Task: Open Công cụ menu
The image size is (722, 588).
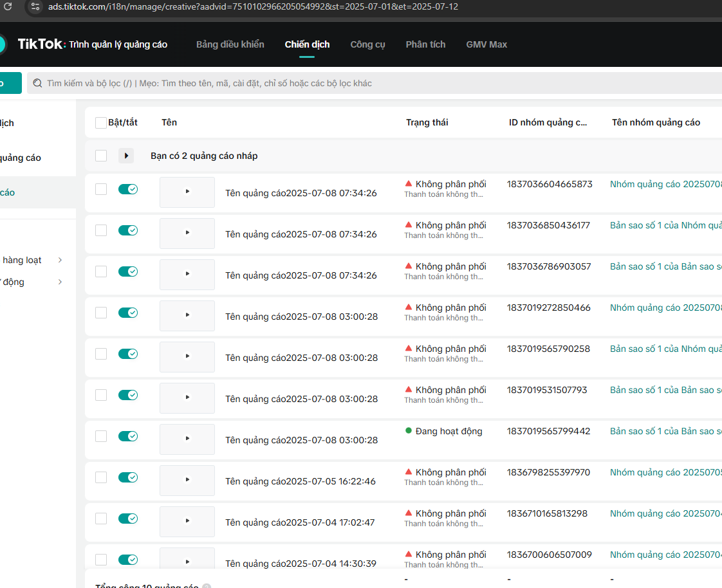Action: (x=367, y=44)
